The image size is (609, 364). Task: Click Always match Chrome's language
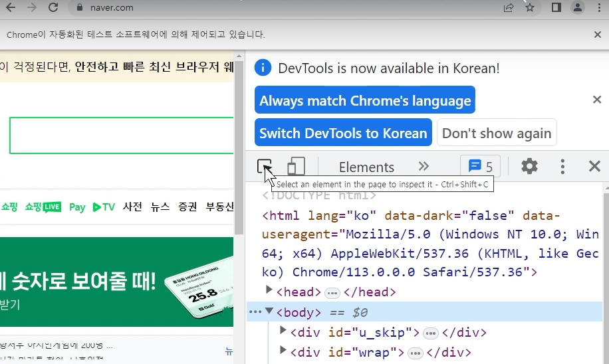click(365, 100)
